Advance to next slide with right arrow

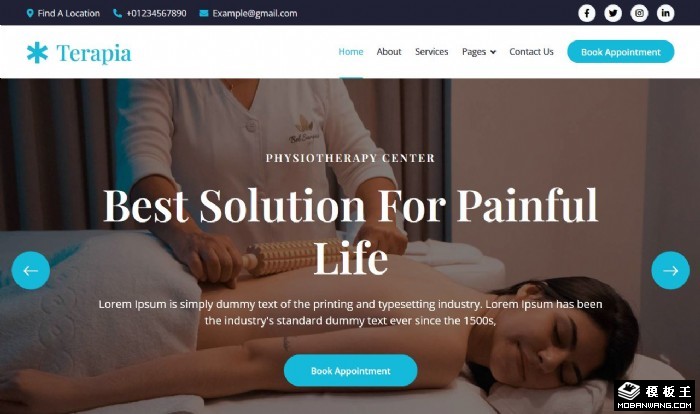point(670,270)
